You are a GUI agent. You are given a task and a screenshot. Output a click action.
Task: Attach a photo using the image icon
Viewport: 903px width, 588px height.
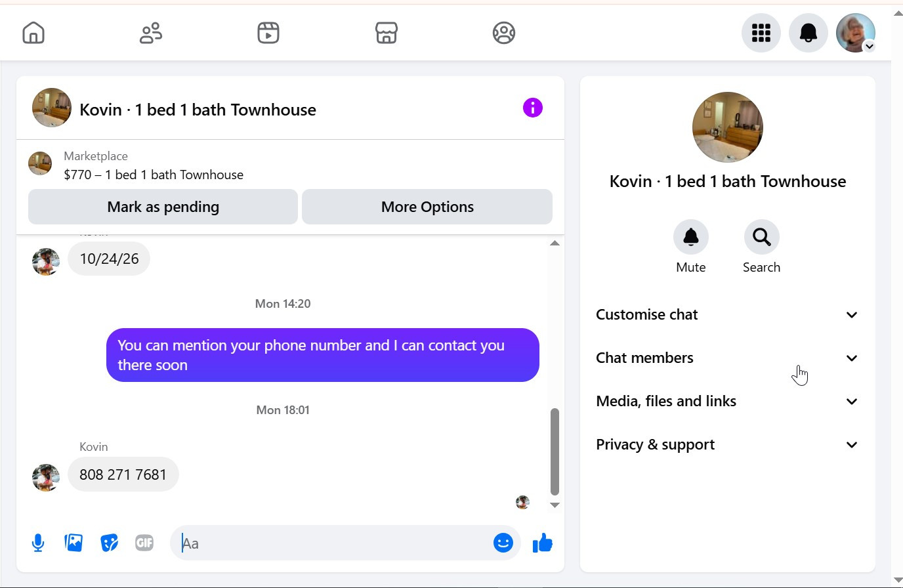pyautogui.click(x=73, y=543)
